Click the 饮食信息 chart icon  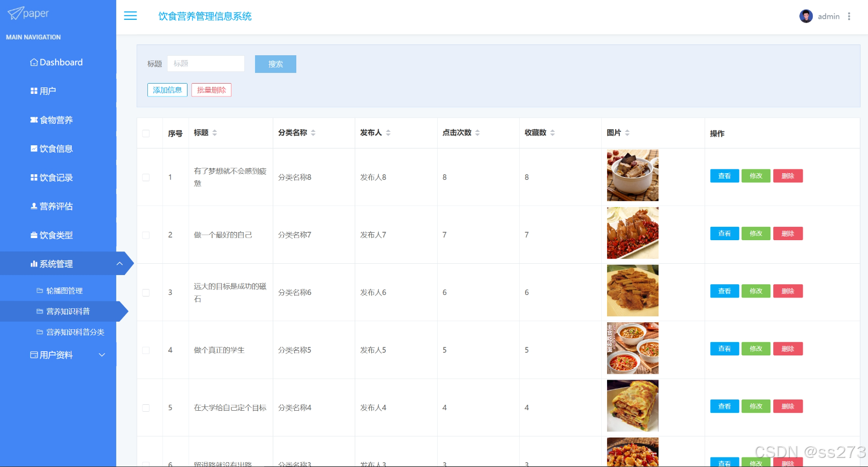(x=34, y=149)
